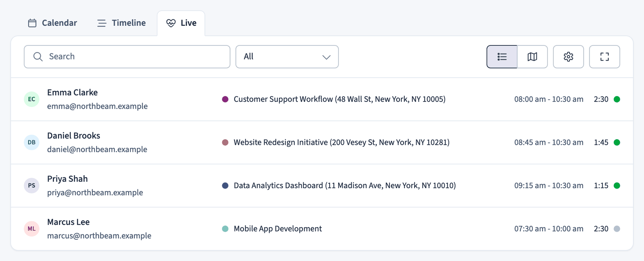Screen dimensions: 644x261
Task: Click the purple dot for Customer Support Workflow
Action: (x=225, y=99)
